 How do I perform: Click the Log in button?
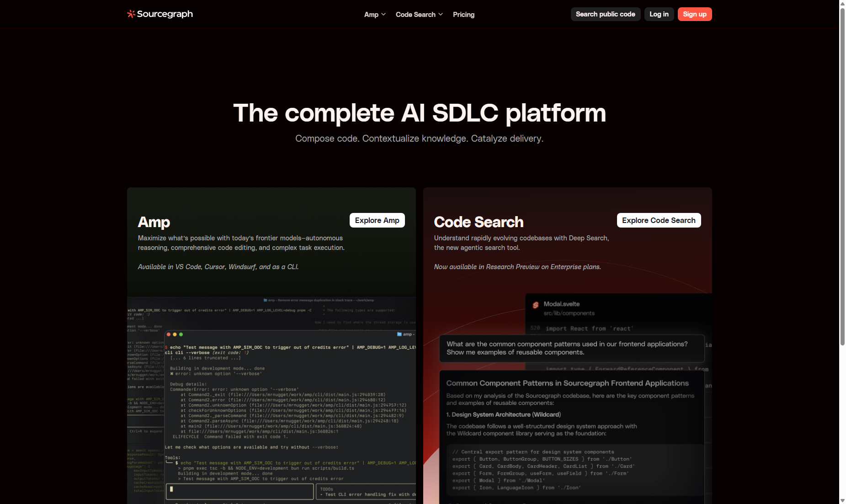659,14
